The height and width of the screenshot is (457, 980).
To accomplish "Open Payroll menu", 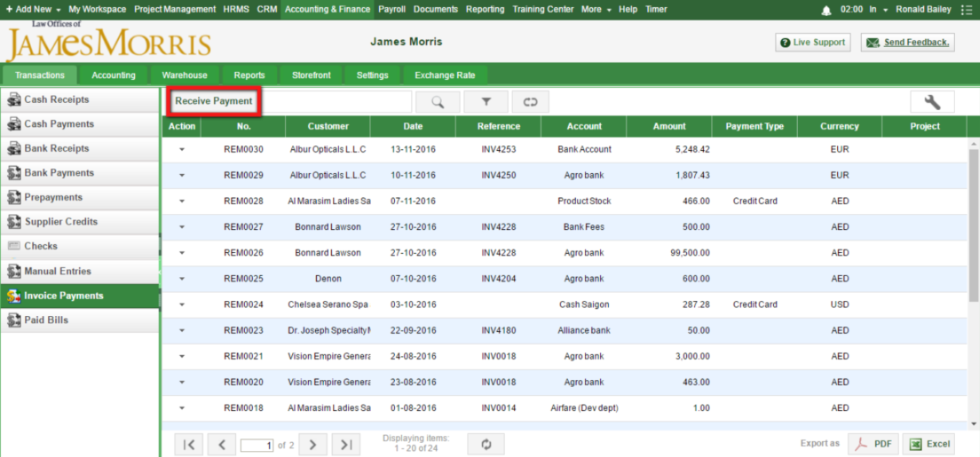I will 392,9.
